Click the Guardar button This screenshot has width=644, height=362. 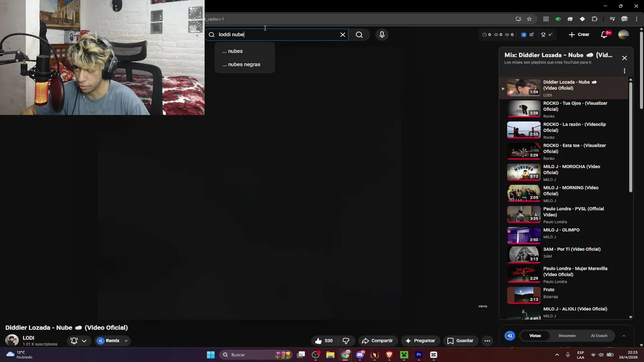460,340
